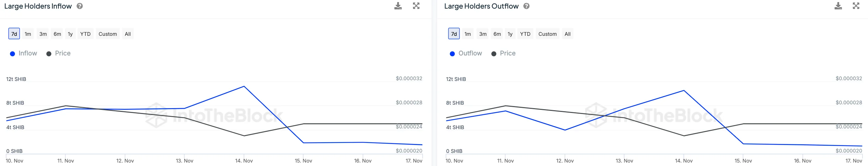Toggle the Outflow series in legend

(x=466, y=53)
